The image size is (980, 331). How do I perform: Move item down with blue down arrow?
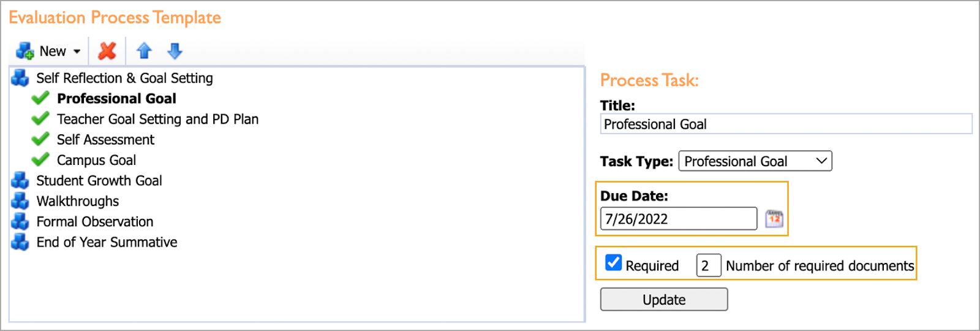(175, 51)
